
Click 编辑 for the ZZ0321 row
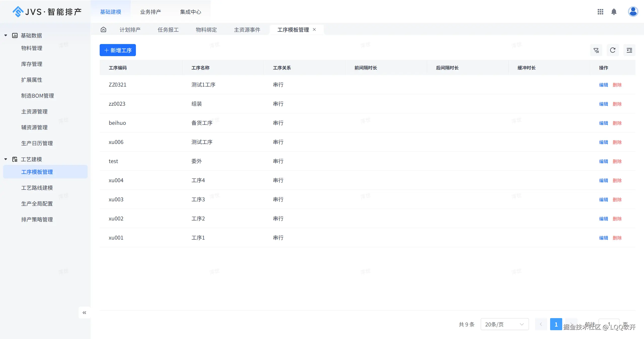(603, 85)
